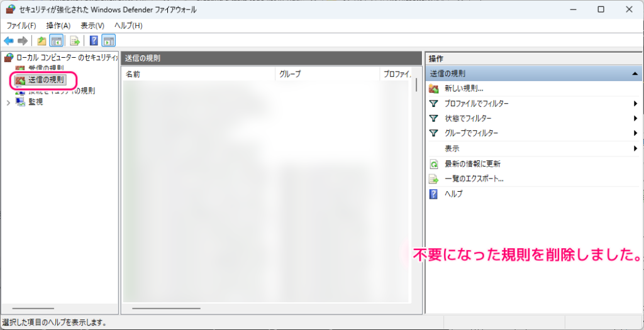Click 表示 action label
The width and height of the screenshot is (644, 330).
coord(452,148)
